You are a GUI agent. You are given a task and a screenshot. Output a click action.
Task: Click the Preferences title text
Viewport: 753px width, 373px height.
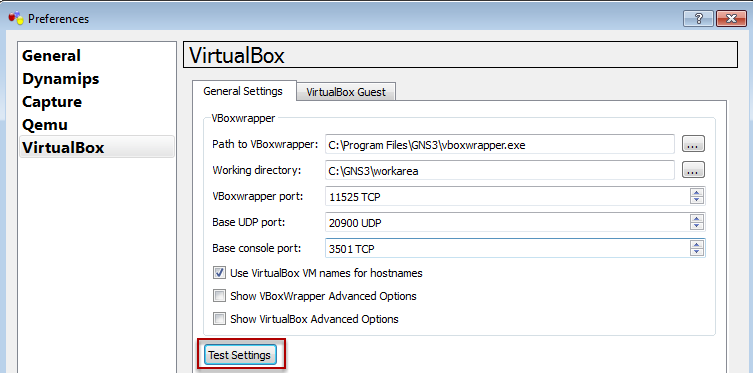pos(58,19)
